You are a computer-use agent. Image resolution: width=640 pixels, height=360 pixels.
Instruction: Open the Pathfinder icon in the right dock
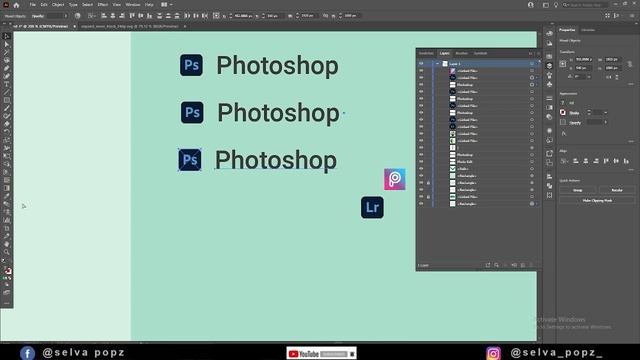pyautogui.click(x=549, y=186)
